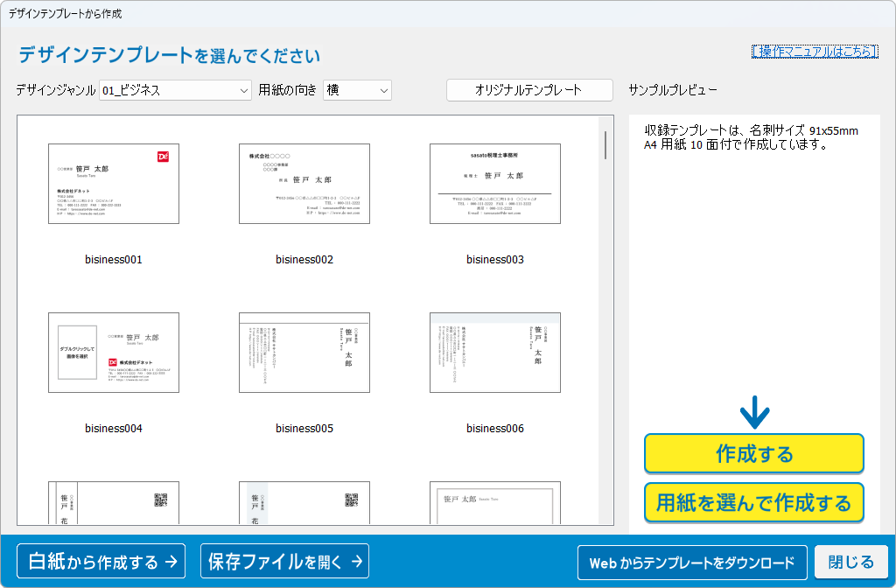Open a saved file via 保存ファイルを開く
The image size is (896, 588).
tap(285, 562)
